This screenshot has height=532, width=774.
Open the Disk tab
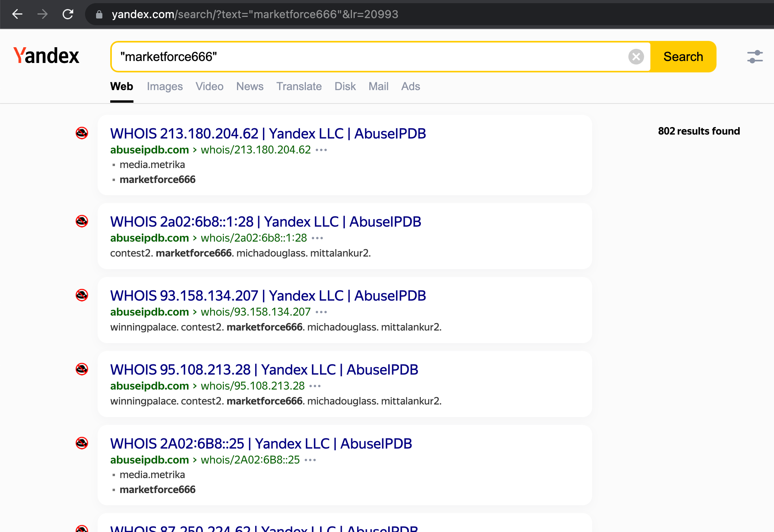[x=345, y=86]
